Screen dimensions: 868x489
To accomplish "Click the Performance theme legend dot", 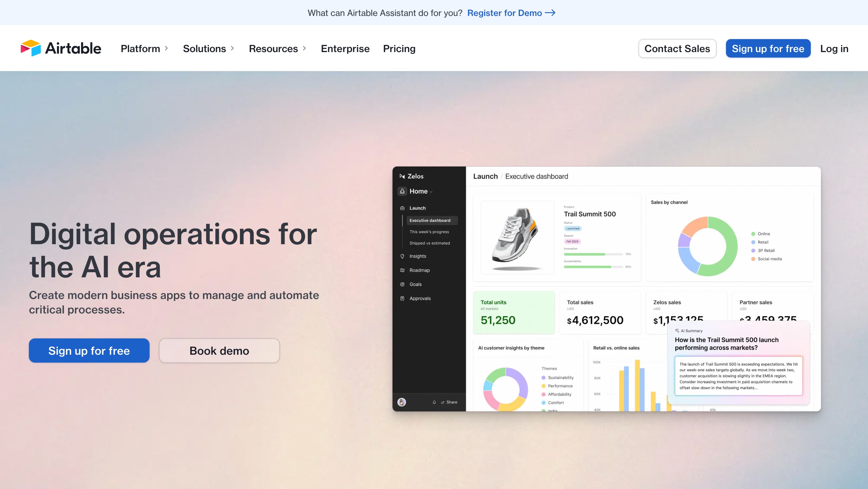I will click(543, 386).
